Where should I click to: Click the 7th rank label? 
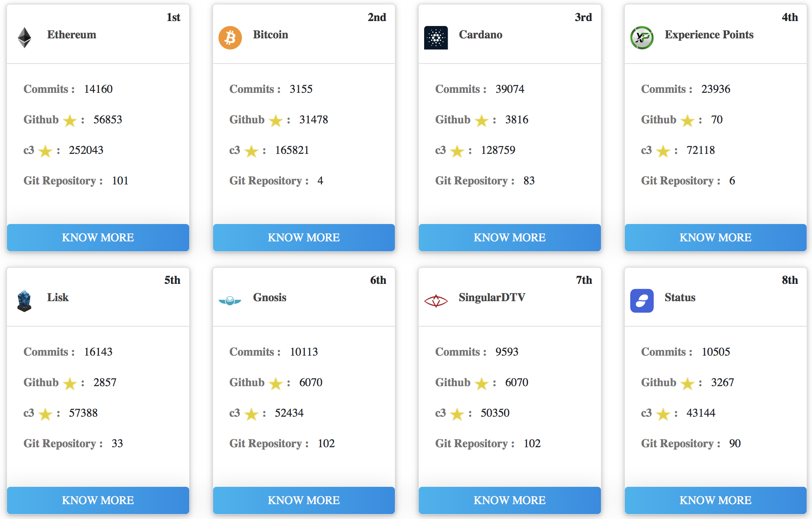coord(584,280)
